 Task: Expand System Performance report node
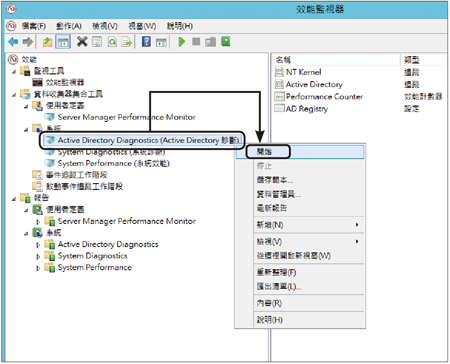pos(38,268)
